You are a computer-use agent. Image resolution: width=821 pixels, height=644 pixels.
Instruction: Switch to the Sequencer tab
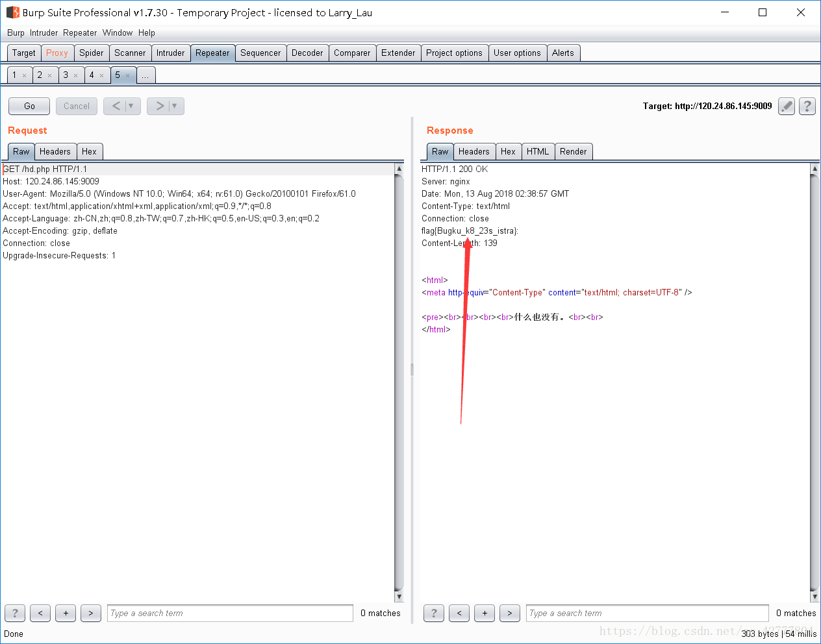[260, 53]
